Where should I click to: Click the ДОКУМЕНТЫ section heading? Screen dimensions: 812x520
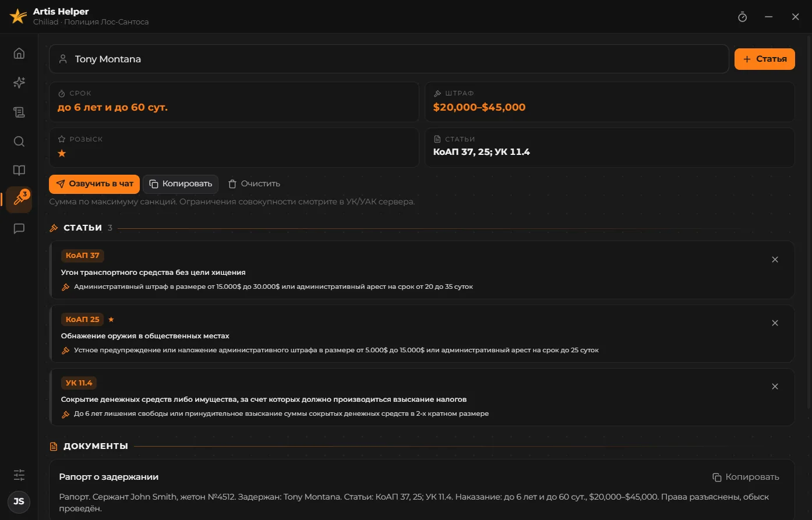[x=96, y=446]
